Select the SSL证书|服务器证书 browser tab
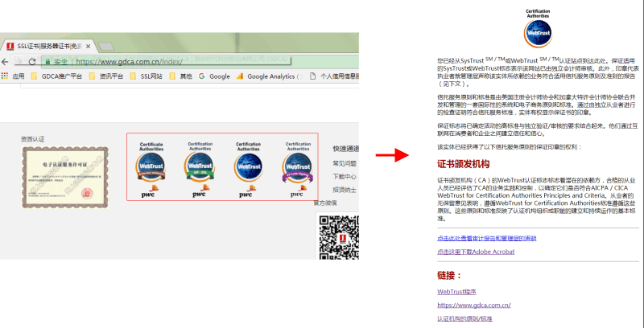 [48, 47]
